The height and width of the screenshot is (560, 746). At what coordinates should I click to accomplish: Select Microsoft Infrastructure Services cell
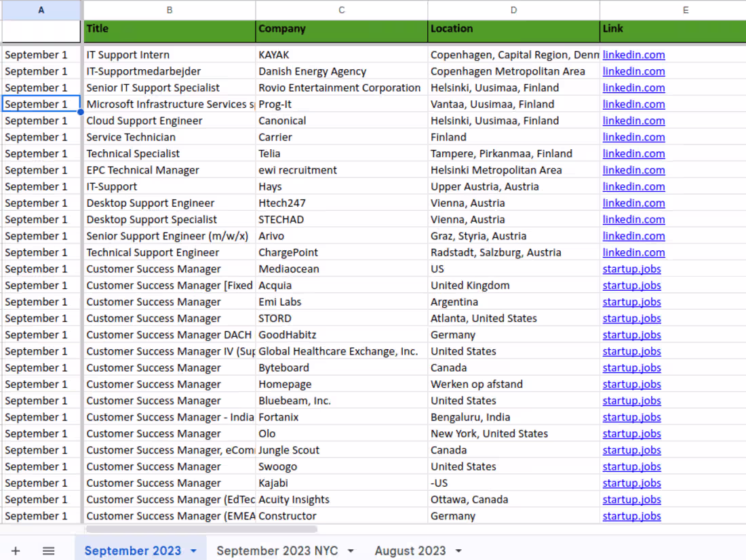170,104
